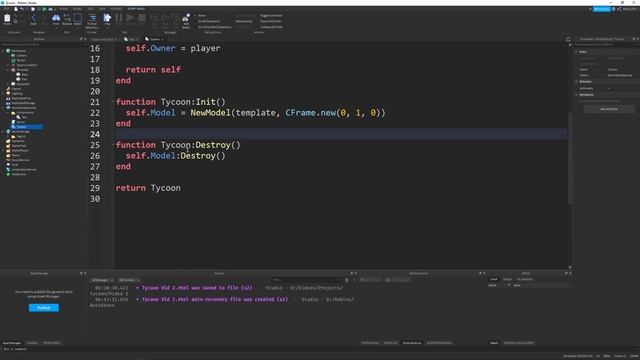This screenshot has height=360, width=640.
Task: Collapse the Template model node
Action: pyautogui.click(x=8, y=70)
